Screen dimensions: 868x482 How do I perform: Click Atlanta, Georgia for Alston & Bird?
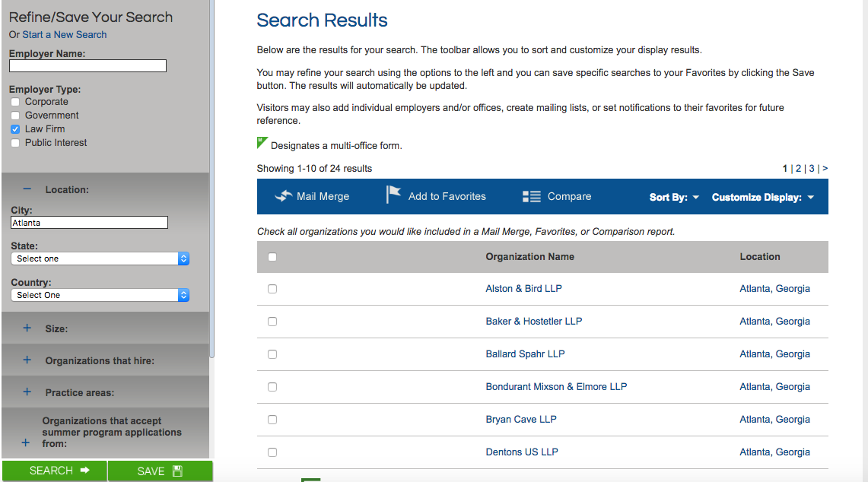click(x=774, y=288)
